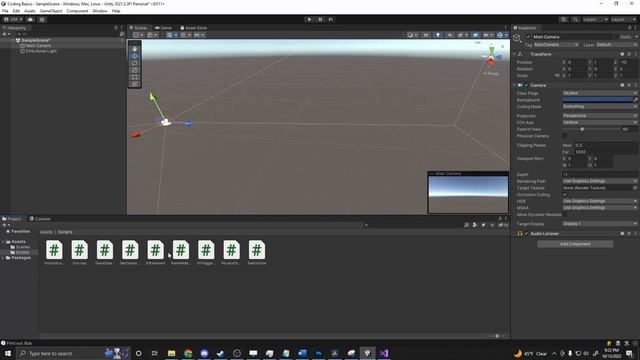
Task: Toggle the Occlusion Culling checkbox
Action: [564, 195]
